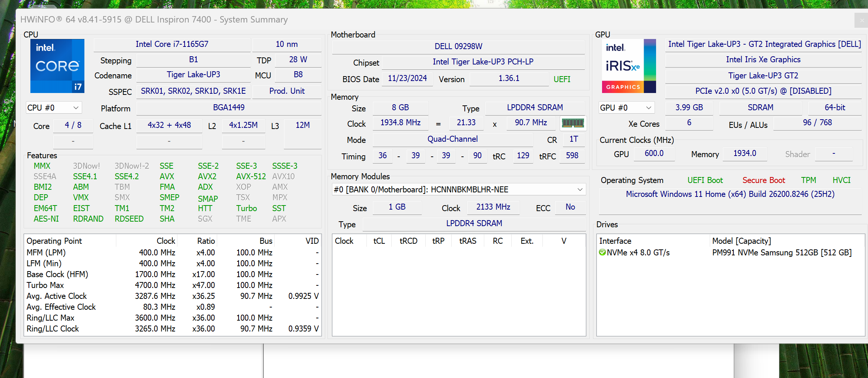868x378 pixels.
Task: Click the Intel Core i7-1165G7 name field
Action: pos(172,44)
